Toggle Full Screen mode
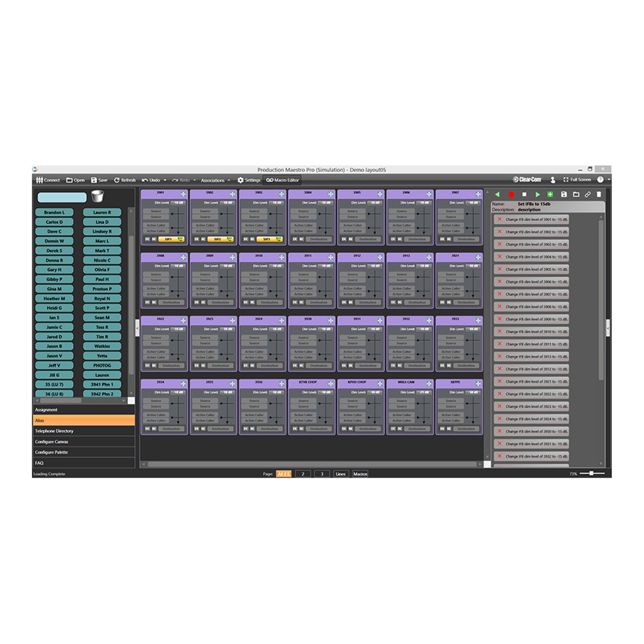This screenshot has height=644, width=644. click(577, 180)
